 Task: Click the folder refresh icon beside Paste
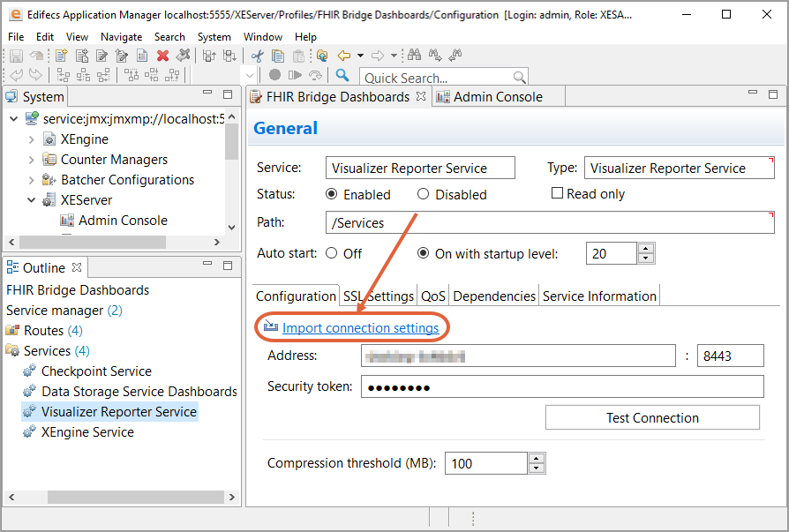coord(322,56)
